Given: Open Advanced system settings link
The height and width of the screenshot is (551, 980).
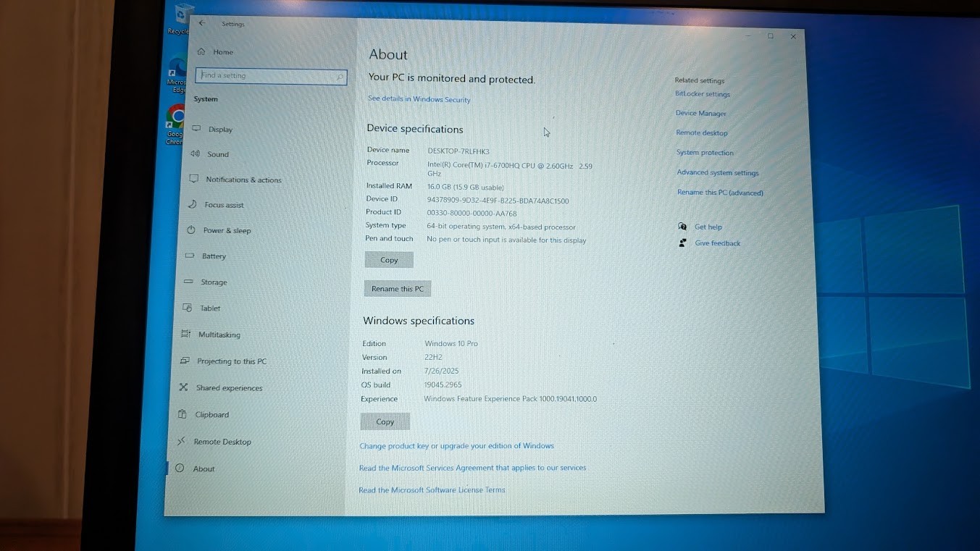Looking at the screenshot, I should tap(718, 173).
